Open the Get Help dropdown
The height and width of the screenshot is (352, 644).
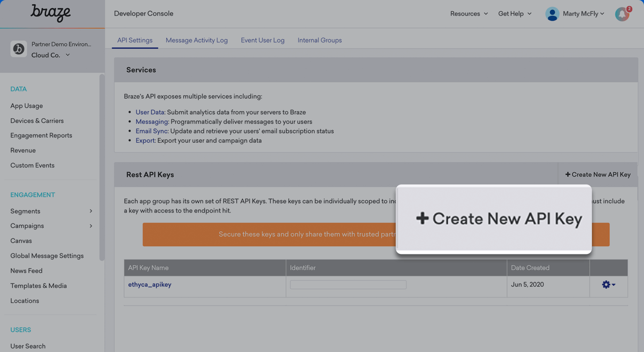pos(515,14)
